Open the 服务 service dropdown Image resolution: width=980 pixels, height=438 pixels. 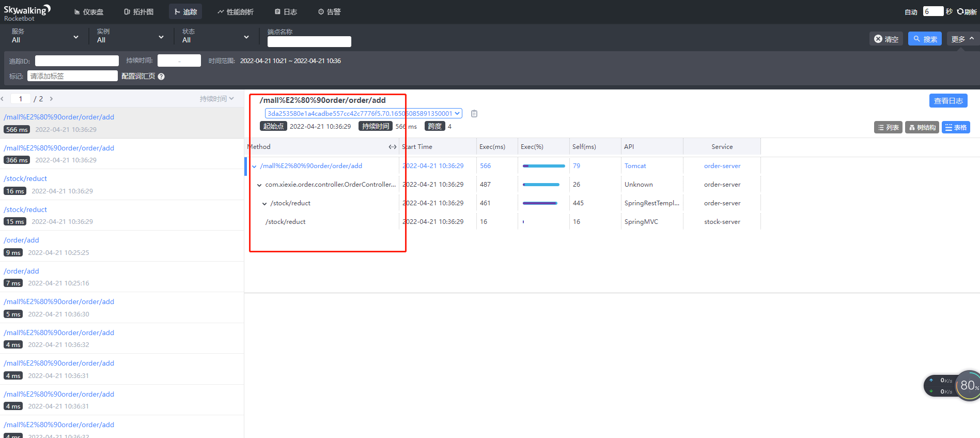point(45,36)
